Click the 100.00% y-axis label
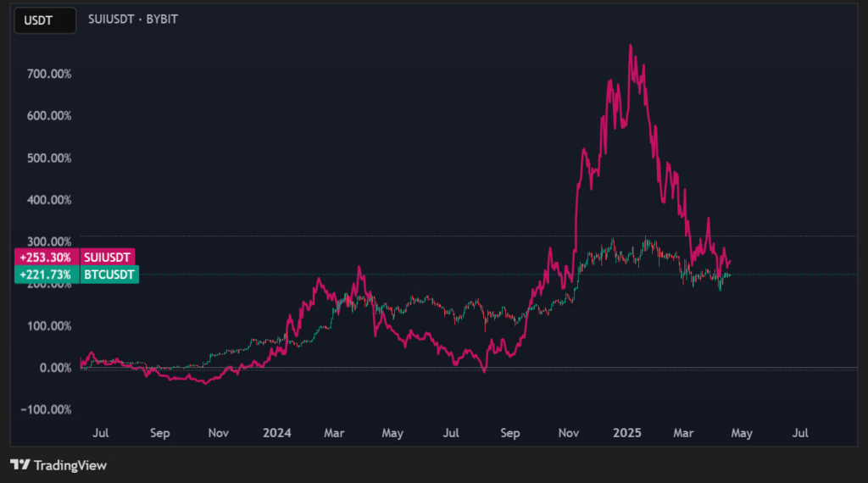This screenshot has height=483, width=868. (48, 325)
